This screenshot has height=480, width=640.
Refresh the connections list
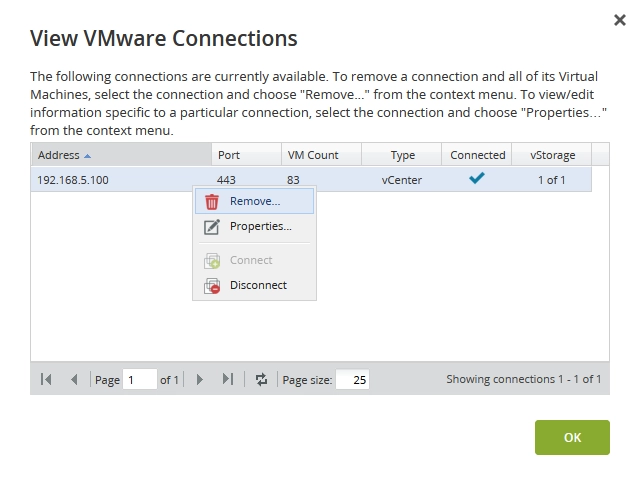(x=261, y=380)
